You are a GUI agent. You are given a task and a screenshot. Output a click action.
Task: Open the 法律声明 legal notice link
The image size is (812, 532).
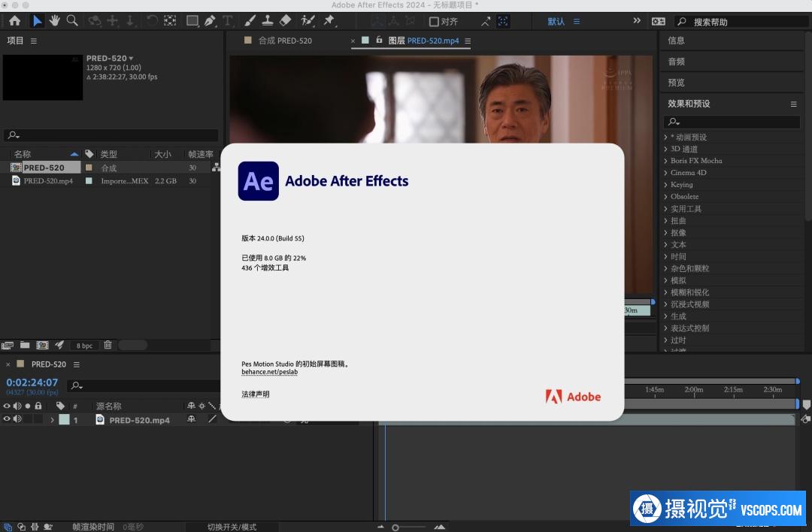click(256, 394)
